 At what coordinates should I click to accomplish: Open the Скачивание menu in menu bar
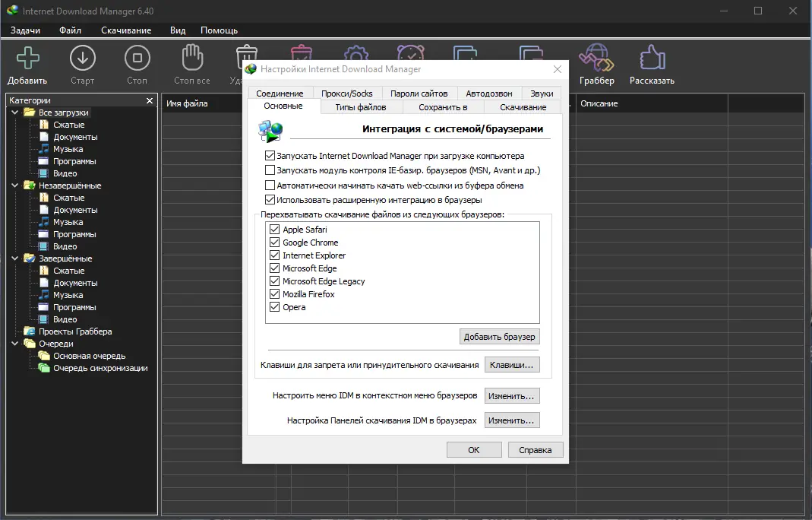[x=126, y=30]
